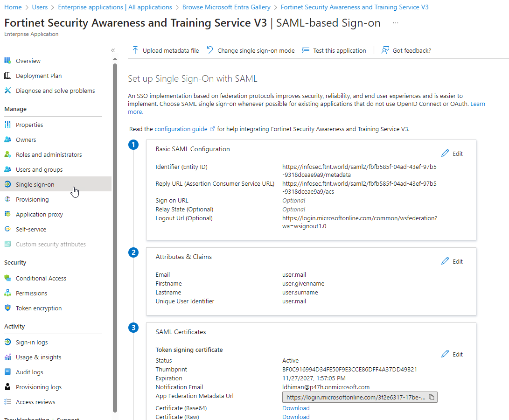Click the Test this application list icon

306,50
